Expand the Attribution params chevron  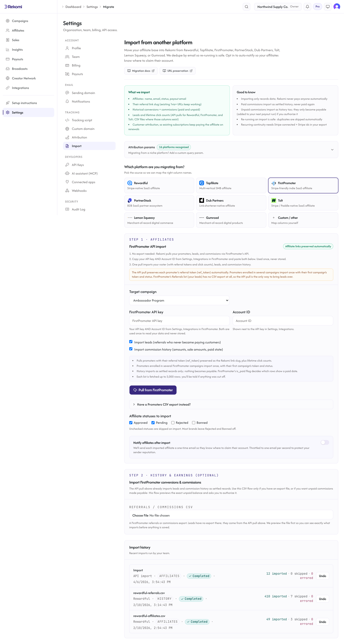pos(332,150)
